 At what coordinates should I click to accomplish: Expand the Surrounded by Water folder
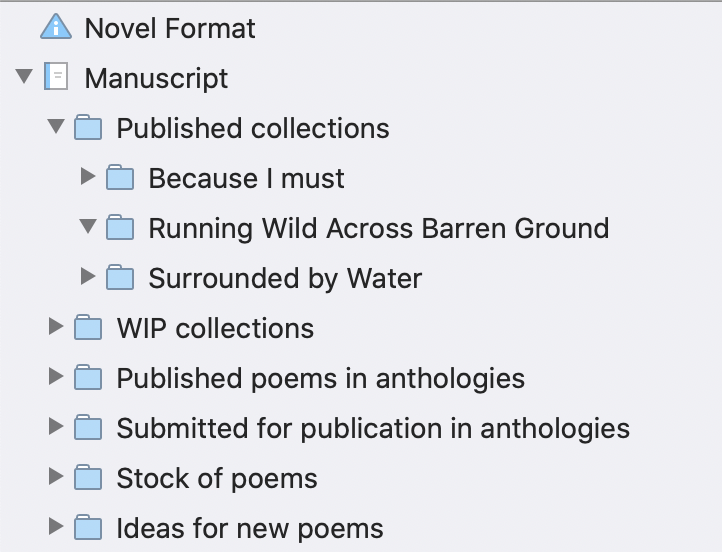(x=87, y=276)
